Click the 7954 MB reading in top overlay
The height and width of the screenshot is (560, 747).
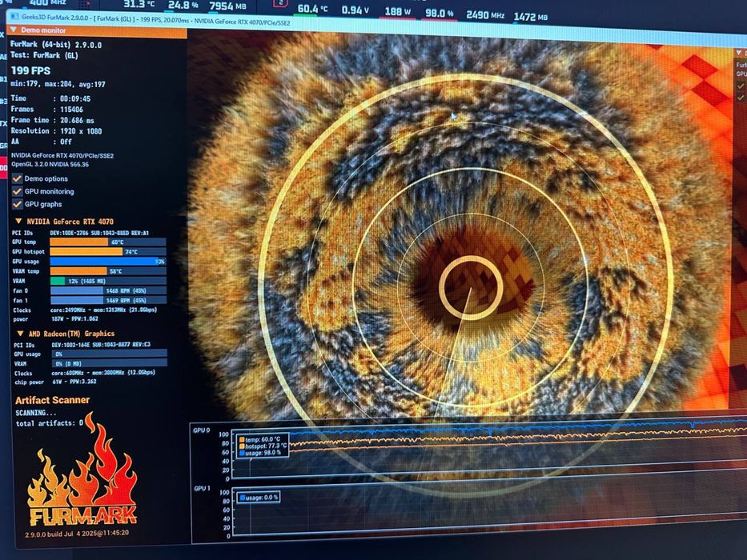coord(227,6)
